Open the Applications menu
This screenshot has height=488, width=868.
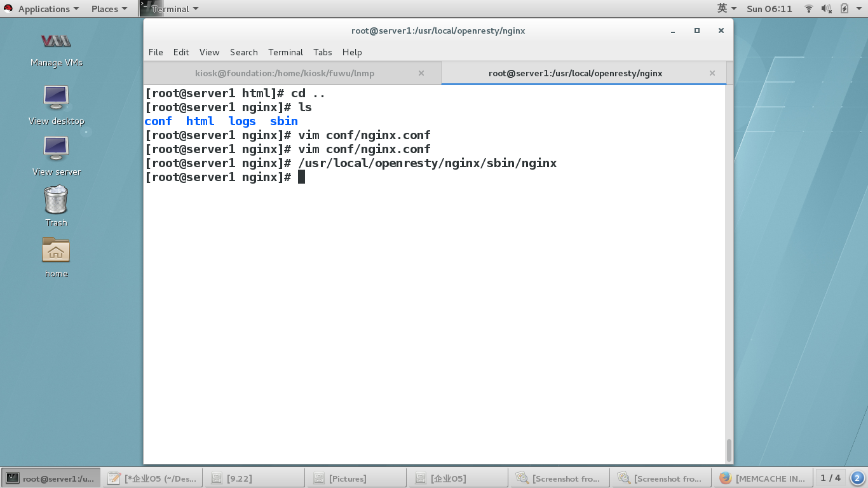tap(48, 9)
